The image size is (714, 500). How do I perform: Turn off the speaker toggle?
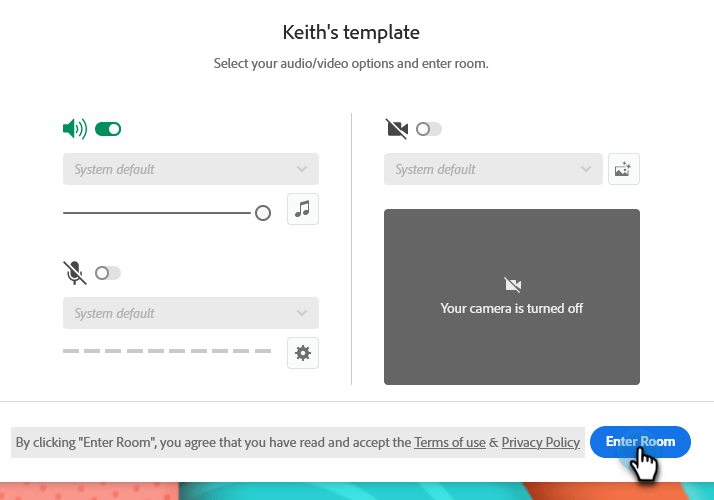(108, 129)
